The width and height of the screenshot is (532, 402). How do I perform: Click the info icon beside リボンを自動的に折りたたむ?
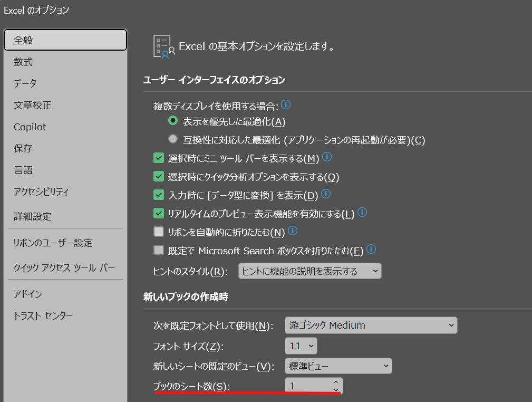point(293,231)
